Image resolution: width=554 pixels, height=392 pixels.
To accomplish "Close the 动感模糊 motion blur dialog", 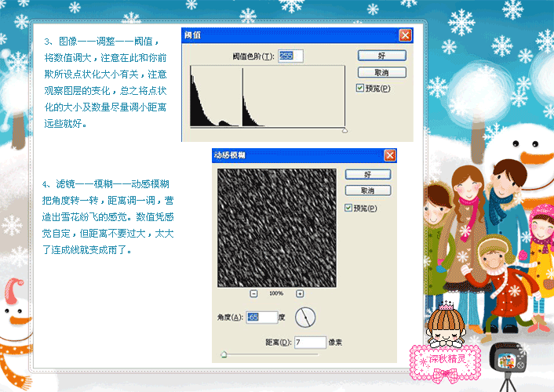I will click(388, 155).
